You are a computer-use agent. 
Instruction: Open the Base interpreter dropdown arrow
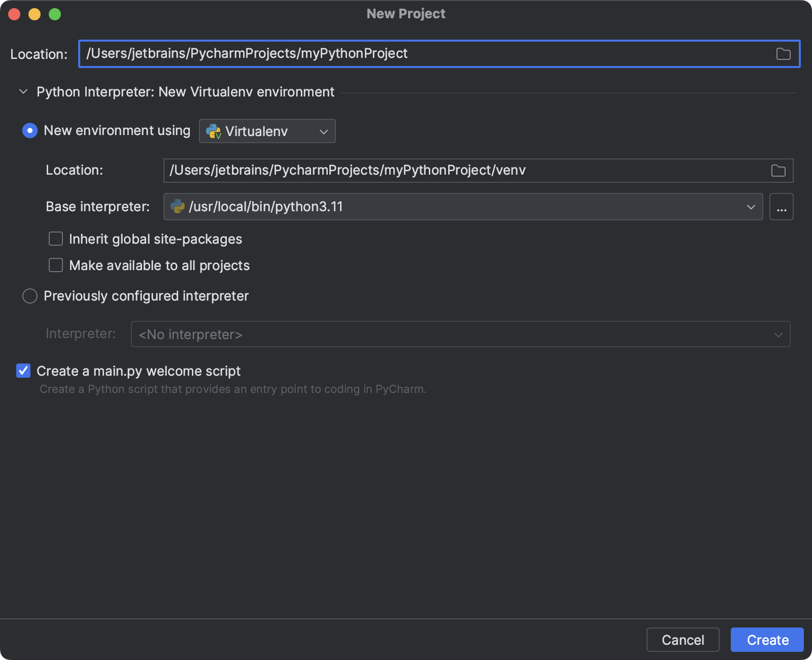click(x=751, y=207)
